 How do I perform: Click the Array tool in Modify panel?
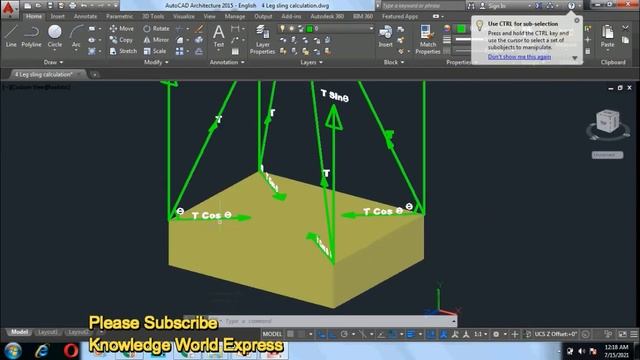180,51
